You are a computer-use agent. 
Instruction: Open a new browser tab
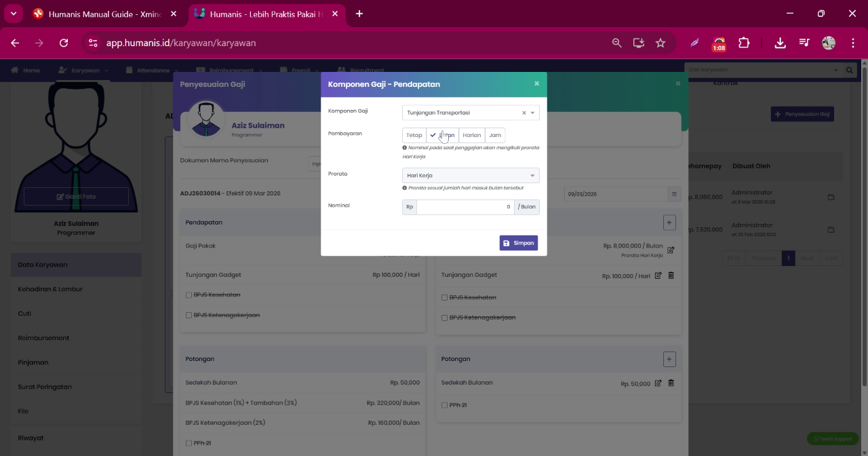(359, 14)
